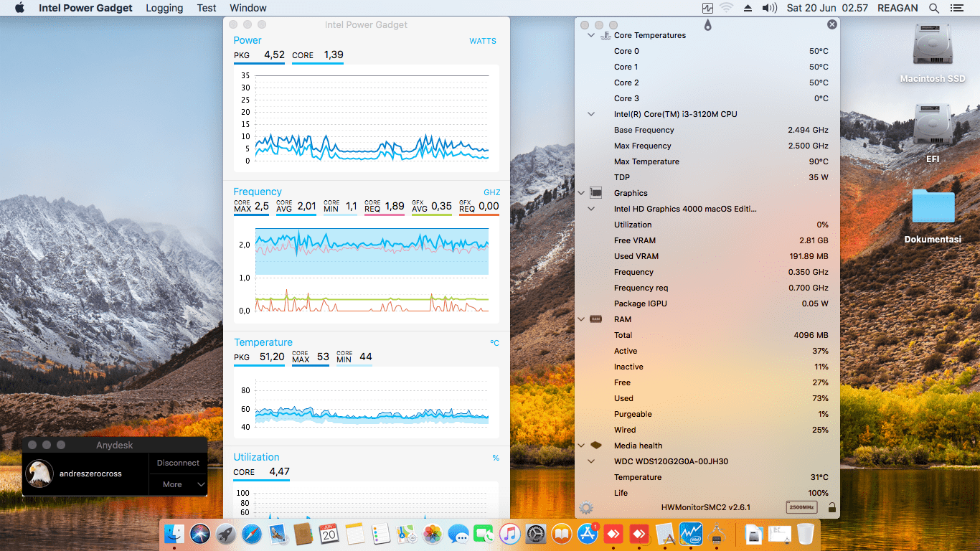The image size is (980, 551).
Task: Open System Preferences from the Dock
Action: point(534,534)
